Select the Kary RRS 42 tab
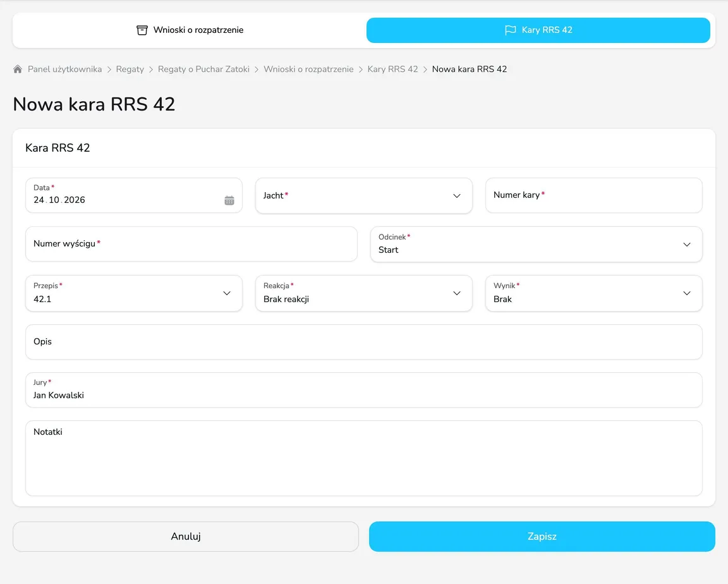Screen dimensions: 728x584 [x=538, y=30]
